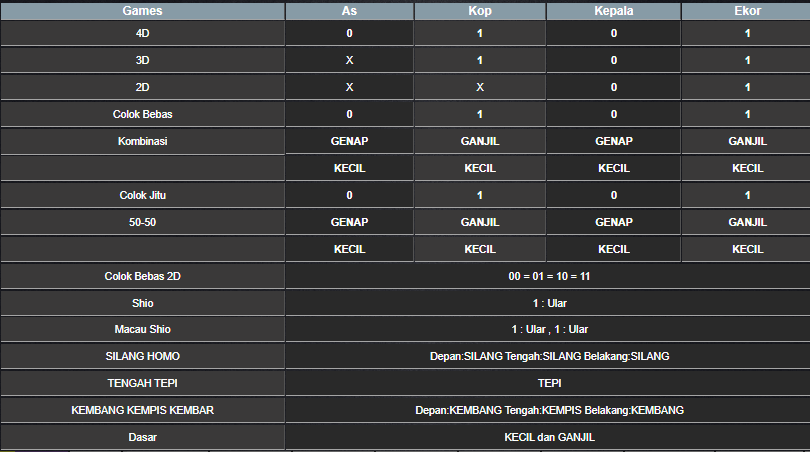Click the Kop value in Colok Bebas row
This screenshot has height=452, width=810.
[480, 114]
